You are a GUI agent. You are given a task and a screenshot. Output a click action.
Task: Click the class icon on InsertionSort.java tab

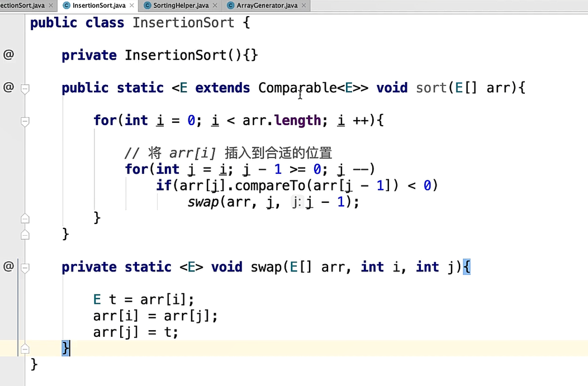click(67, 6)
